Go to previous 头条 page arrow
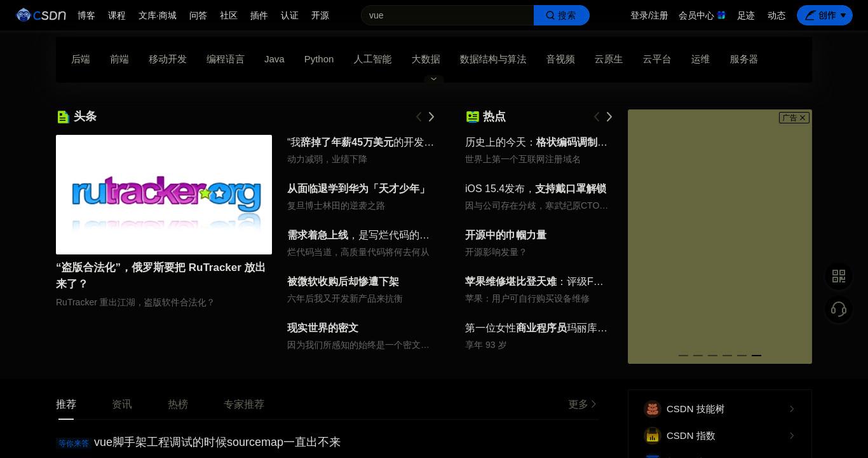This screenshot has width=868, height=458. 419,116
